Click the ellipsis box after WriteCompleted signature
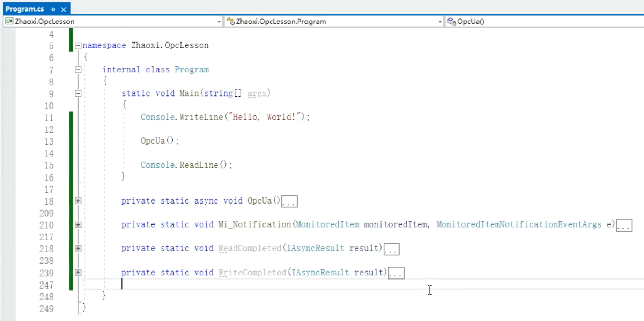 pos(396,273)
